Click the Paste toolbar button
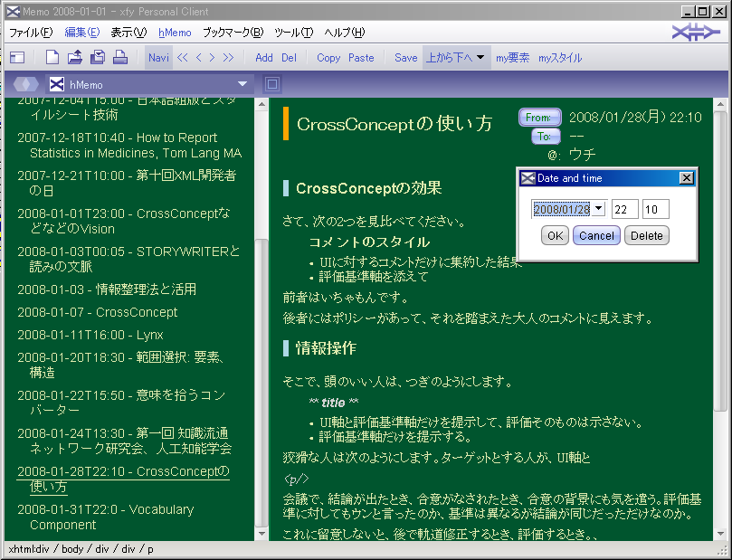The width and height of the screenshot is (732, 560). click(x=361, y=57)
